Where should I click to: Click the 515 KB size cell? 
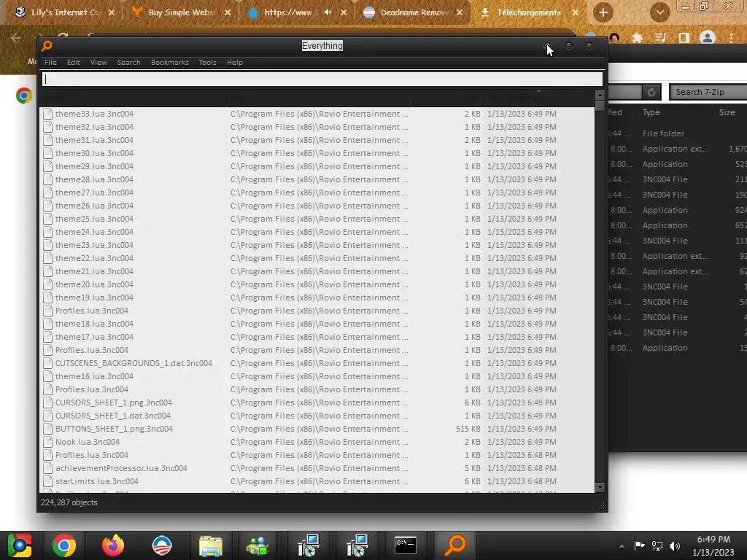coord(468,429)
